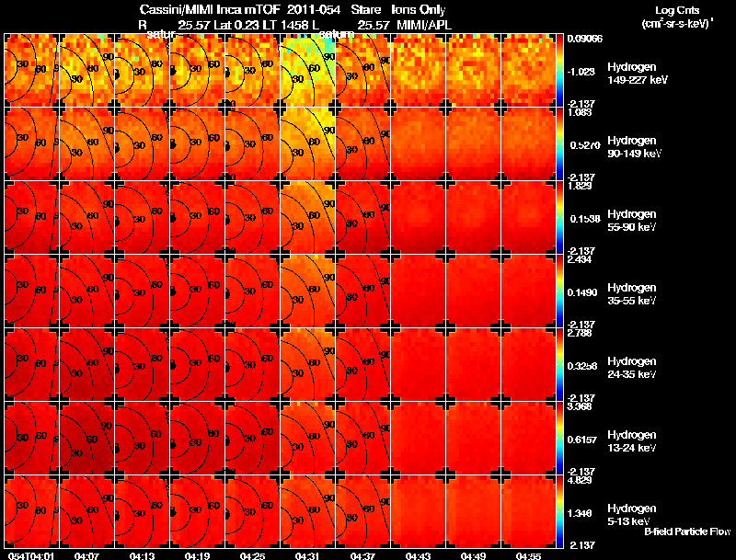Click the color bar beside Hydrogen 55-90 keV

click(x=559, y=217)
